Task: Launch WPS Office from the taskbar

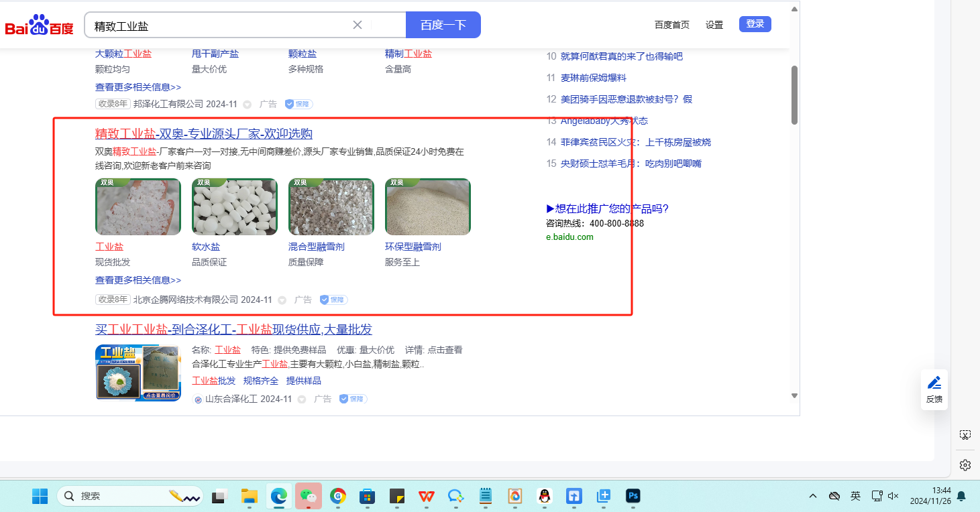Action: pos(427,496)
